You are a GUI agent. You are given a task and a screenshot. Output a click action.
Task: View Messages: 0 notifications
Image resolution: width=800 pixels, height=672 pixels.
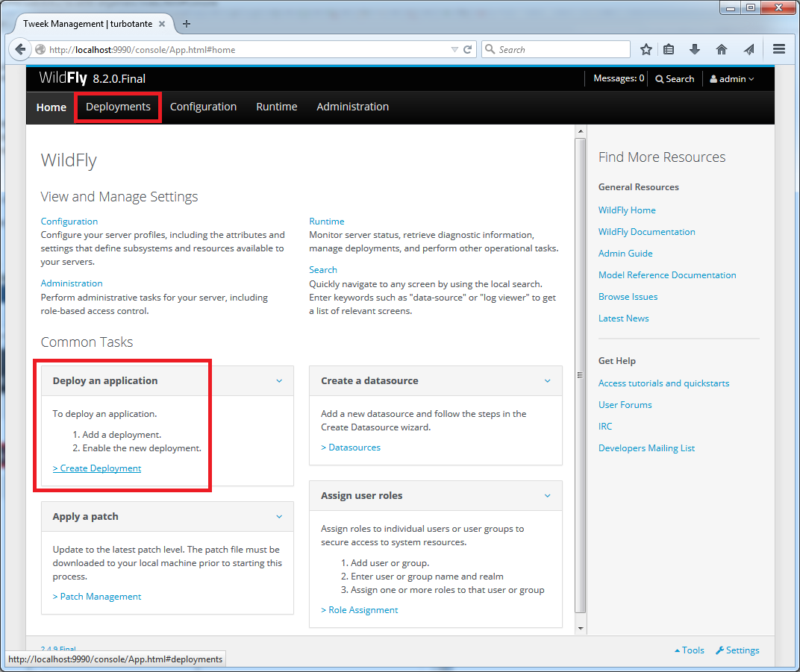619,78
